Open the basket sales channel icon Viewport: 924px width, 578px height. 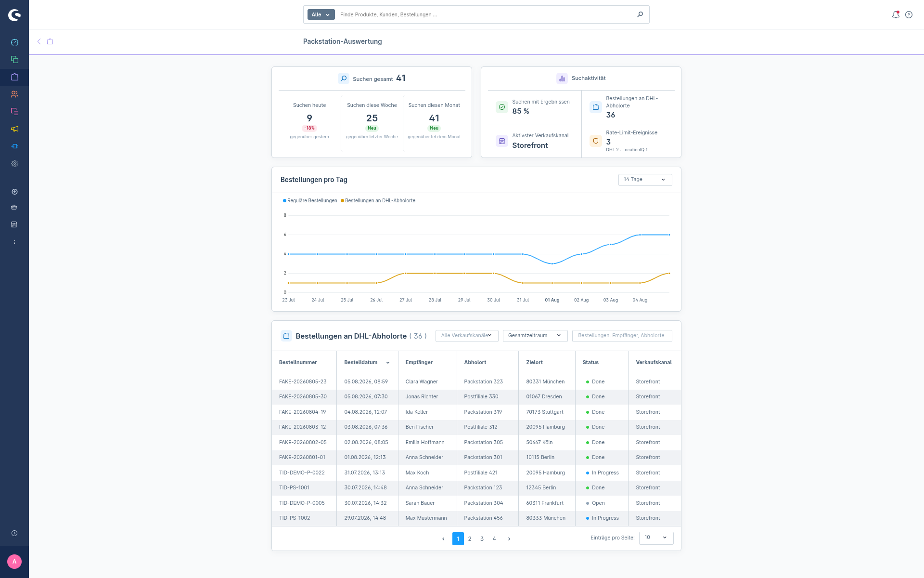[x=14, y=208]
